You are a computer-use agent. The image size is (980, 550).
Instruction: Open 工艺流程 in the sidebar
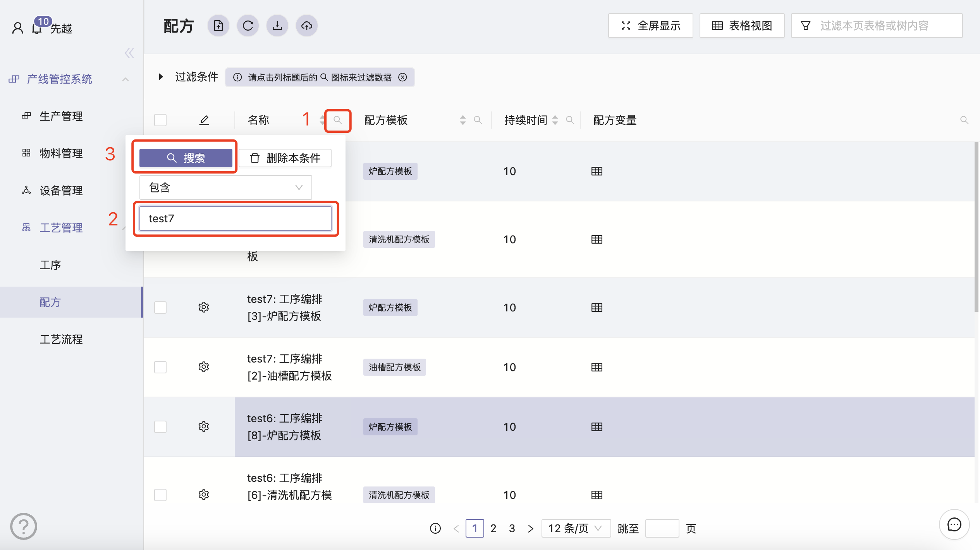(61, 339)
